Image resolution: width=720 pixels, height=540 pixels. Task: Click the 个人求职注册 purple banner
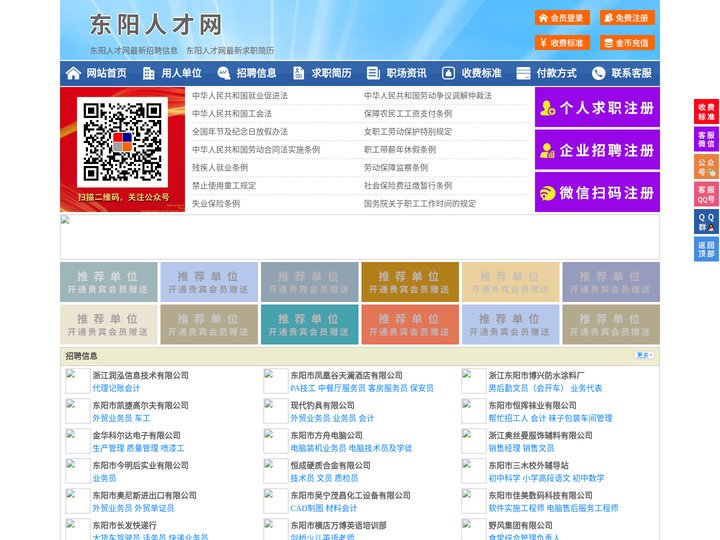click(x=597, y=107)
